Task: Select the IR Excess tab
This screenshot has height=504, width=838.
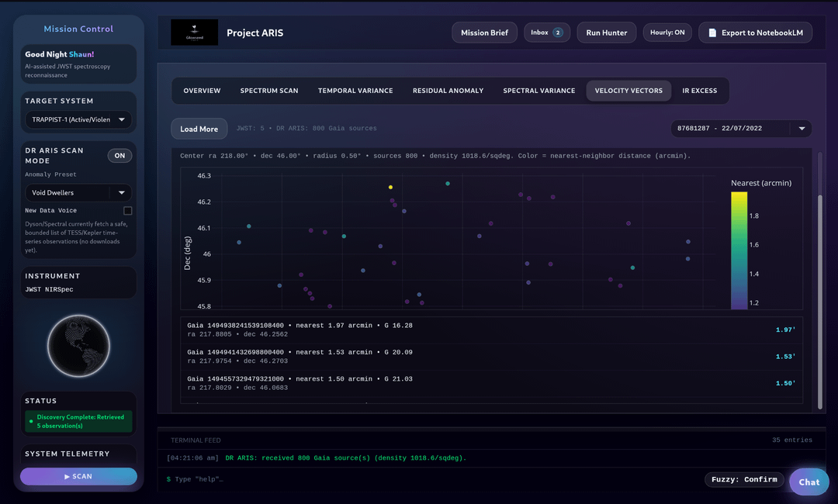Action: coord(699,91)
